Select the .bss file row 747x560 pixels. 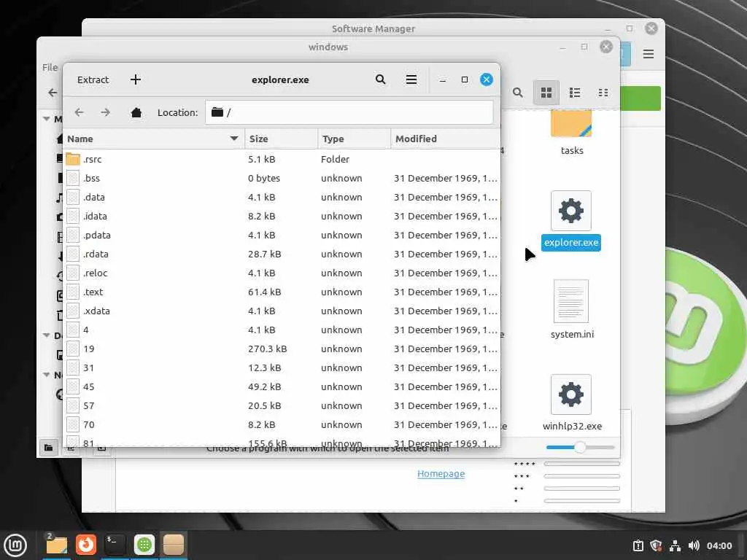pos(282,178)
